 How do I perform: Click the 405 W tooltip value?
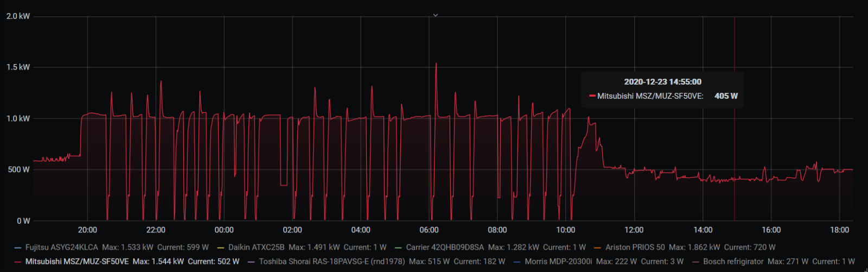point(726,96)
